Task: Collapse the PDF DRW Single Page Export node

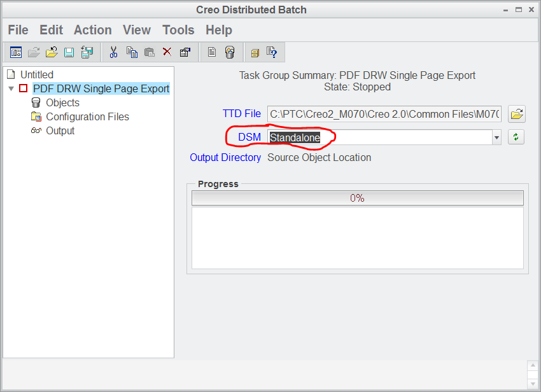Action: click(11, 88)
